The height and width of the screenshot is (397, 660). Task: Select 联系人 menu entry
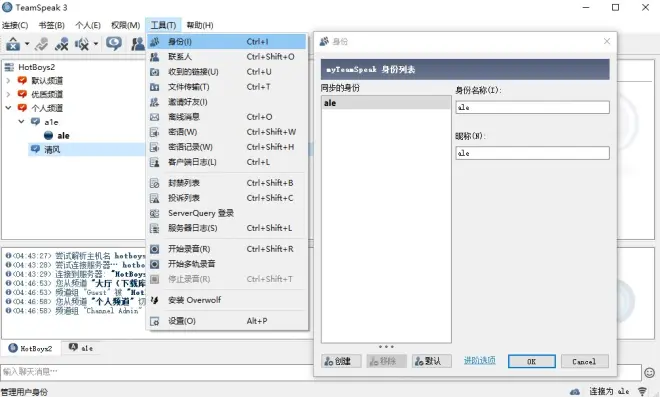coord(226,57)
